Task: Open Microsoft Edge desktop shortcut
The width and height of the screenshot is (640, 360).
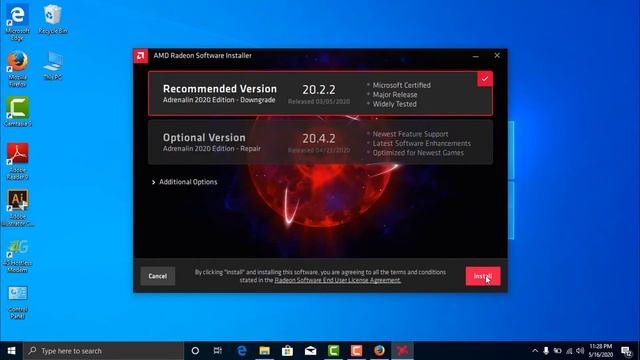Action: pos(17,22)
